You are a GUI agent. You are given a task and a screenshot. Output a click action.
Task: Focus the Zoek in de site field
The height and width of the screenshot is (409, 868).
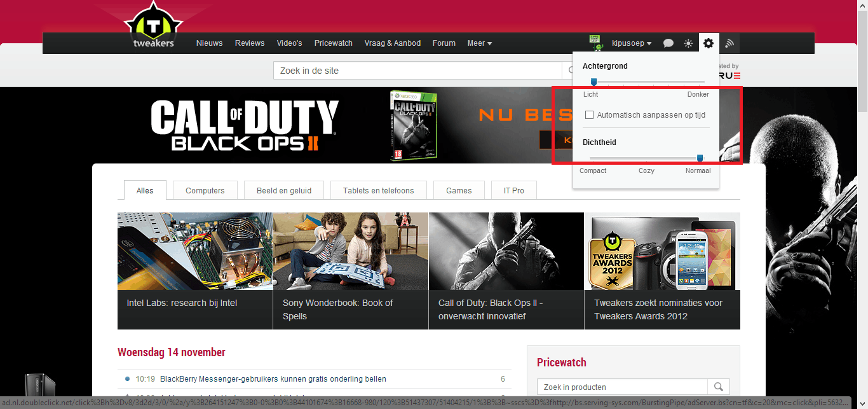tap(417, 71)
